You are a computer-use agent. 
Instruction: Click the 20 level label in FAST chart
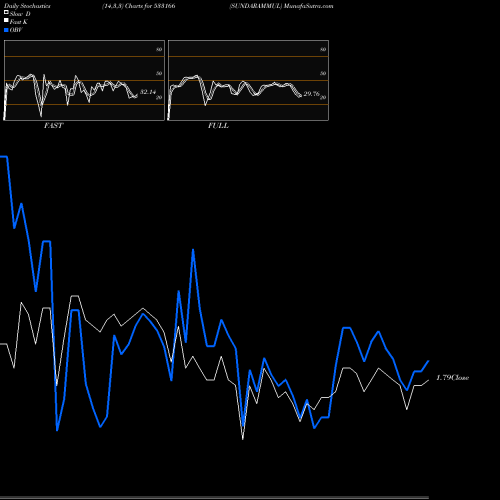click(x=159, y=97)
